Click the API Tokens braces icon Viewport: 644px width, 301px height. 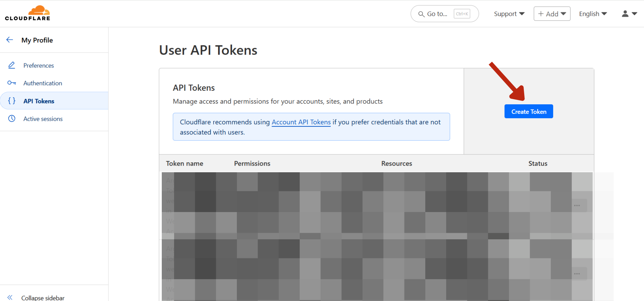[12, 101]
